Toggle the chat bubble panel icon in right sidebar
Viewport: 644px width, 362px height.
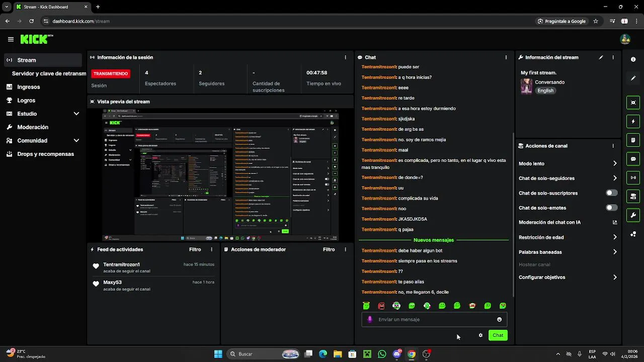click(x=633, y=159)
